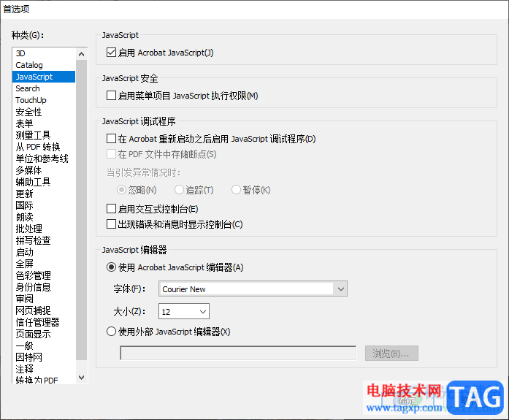Click the external editor path field

(x=238, y=353)
